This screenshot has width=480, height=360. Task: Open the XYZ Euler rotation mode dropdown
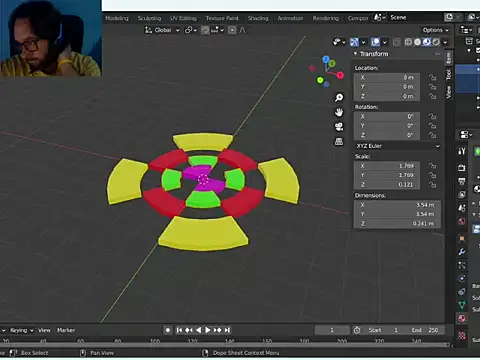click(397, 146)
